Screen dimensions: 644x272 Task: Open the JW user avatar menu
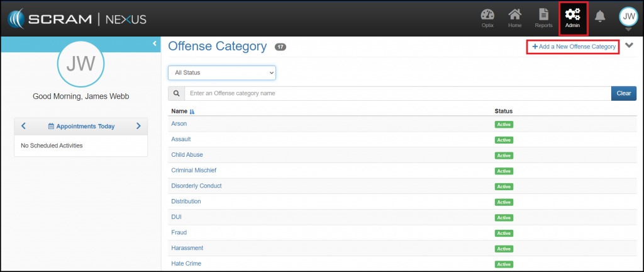tap(628, 16)
